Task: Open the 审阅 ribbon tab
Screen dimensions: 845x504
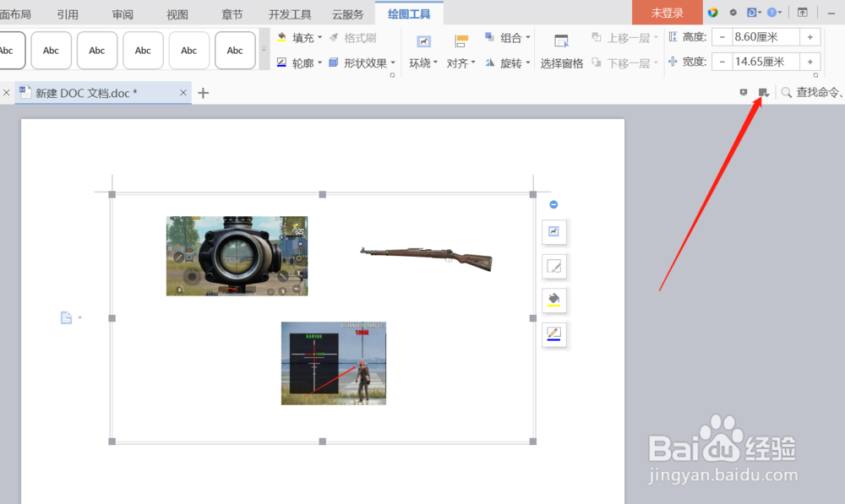Action: tap(123, 14)
